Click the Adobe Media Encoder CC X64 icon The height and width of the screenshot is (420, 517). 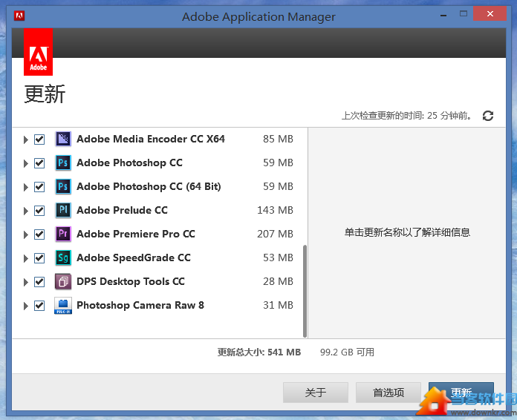[63, 139]
